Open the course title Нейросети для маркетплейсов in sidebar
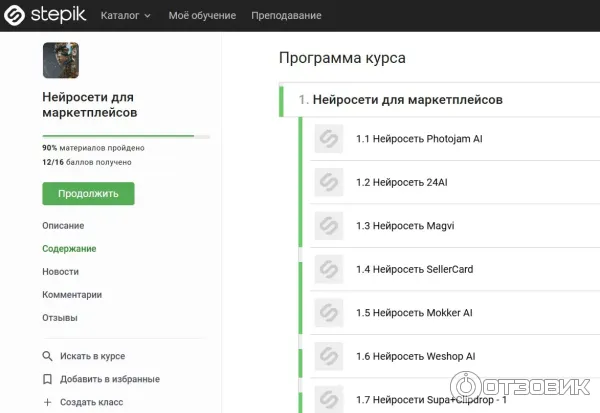 click(90, 104)
